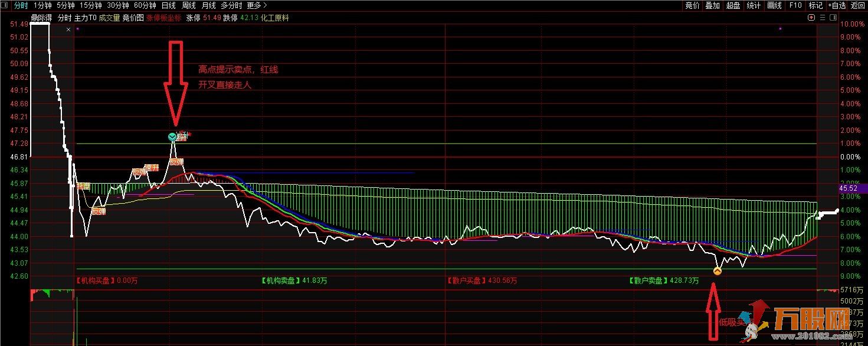Click the 叠加 overlay button

coord(713,5)
